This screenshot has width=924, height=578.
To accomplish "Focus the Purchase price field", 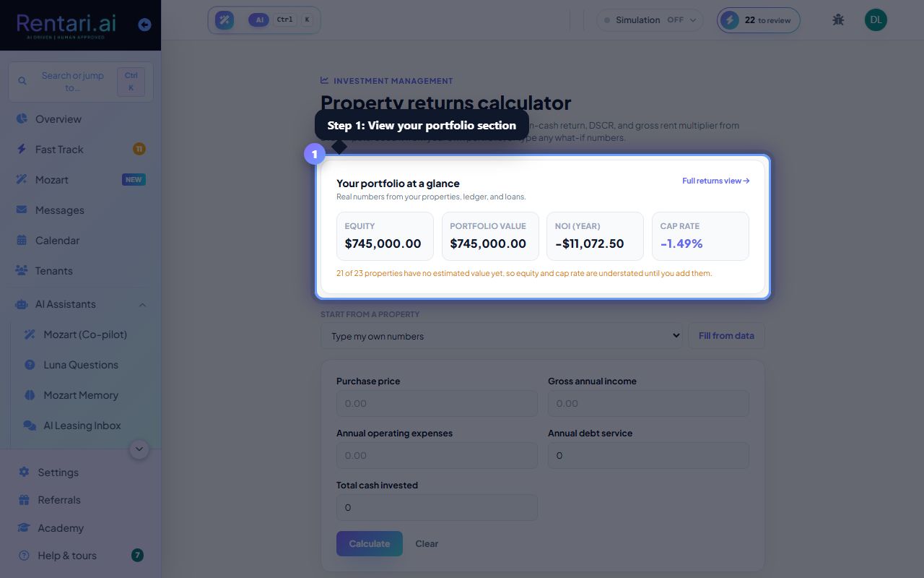I will pyautogui.click(x=437, y=404).
